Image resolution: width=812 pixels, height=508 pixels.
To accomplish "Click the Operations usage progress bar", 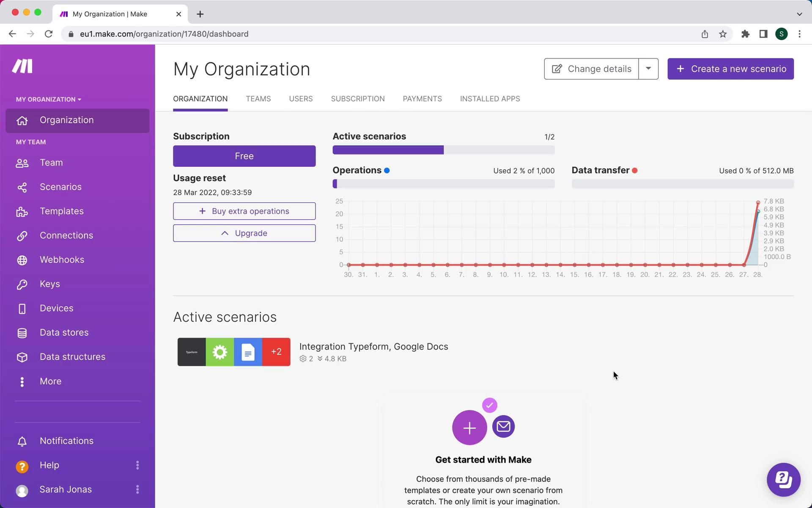I will click(x=443, y=184).
